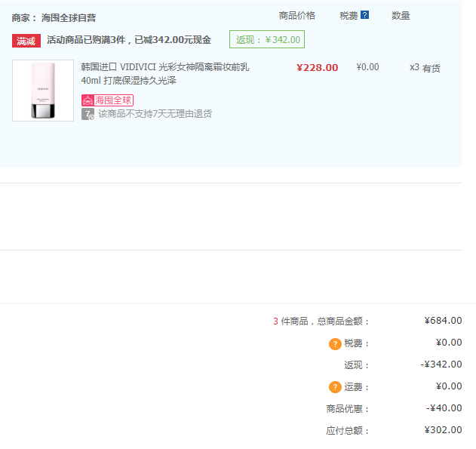Click the product tax value ¥0.00 in the item row
This screenshot has width=476, height=449.
(x=367, y=67)
